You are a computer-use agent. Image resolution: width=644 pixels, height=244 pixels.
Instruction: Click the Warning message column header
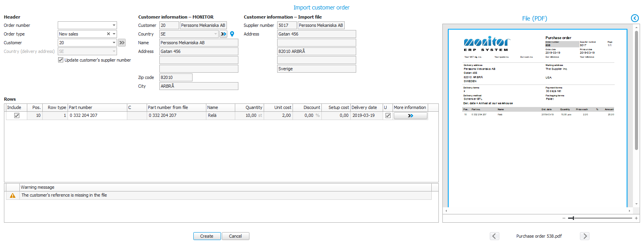point(225,187)
